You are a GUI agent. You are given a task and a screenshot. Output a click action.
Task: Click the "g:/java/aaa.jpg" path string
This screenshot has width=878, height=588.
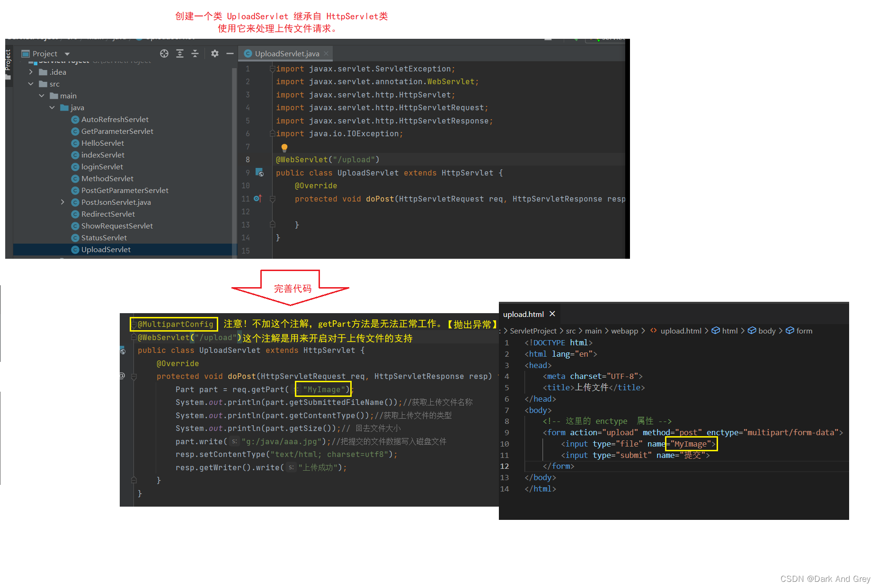pyautogui.click(x=282, y=441)
